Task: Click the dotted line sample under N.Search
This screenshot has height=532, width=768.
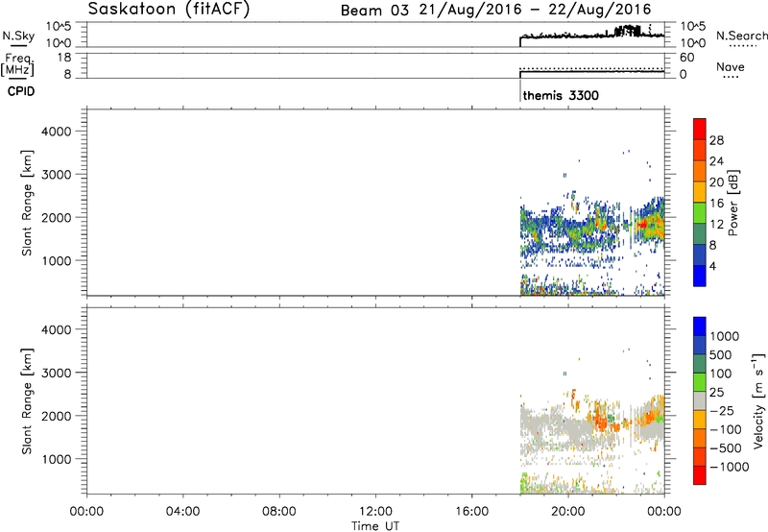Action: [x=741, y=46]
